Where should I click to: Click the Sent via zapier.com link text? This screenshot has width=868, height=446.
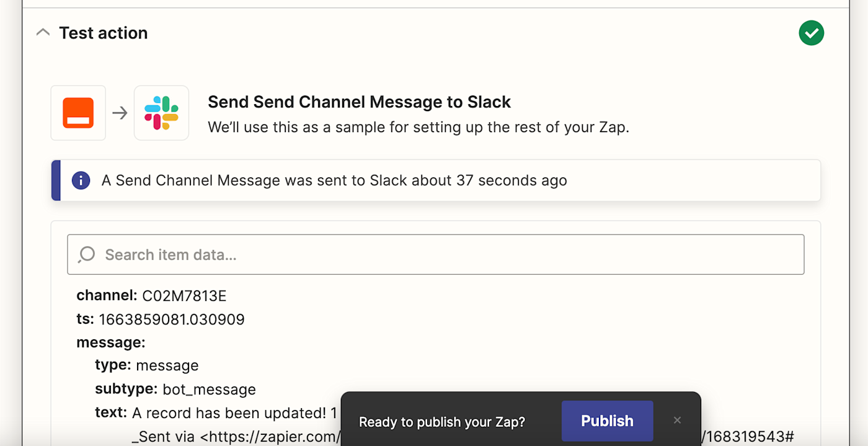coord(236,436)
